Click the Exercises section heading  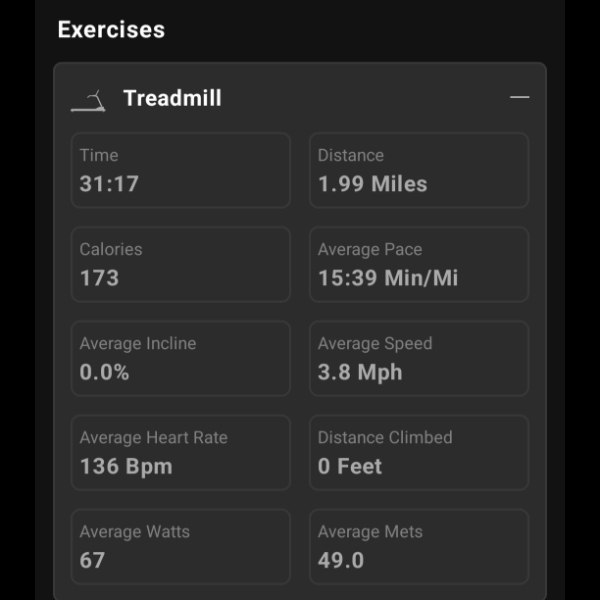click(111, 29)
